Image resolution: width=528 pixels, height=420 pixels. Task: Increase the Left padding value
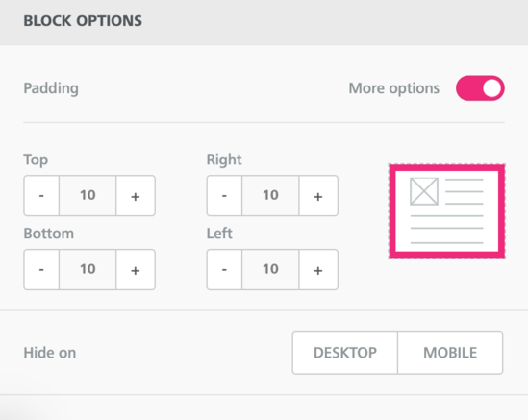point(318,269)
